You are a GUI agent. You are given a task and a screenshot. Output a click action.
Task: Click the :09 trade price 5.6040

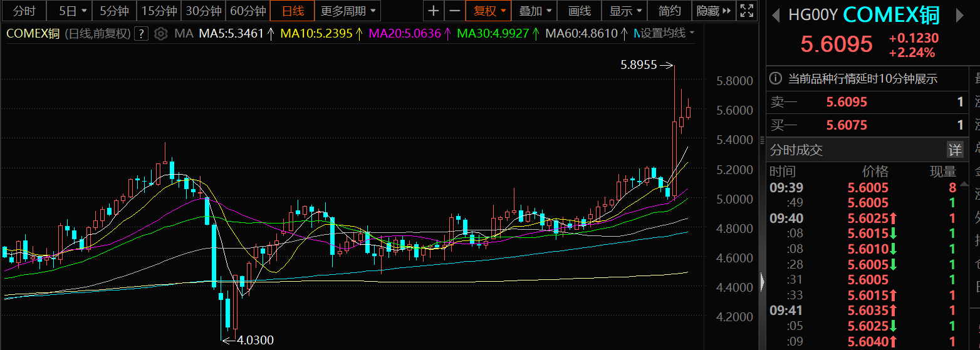[x=868, y=341]
